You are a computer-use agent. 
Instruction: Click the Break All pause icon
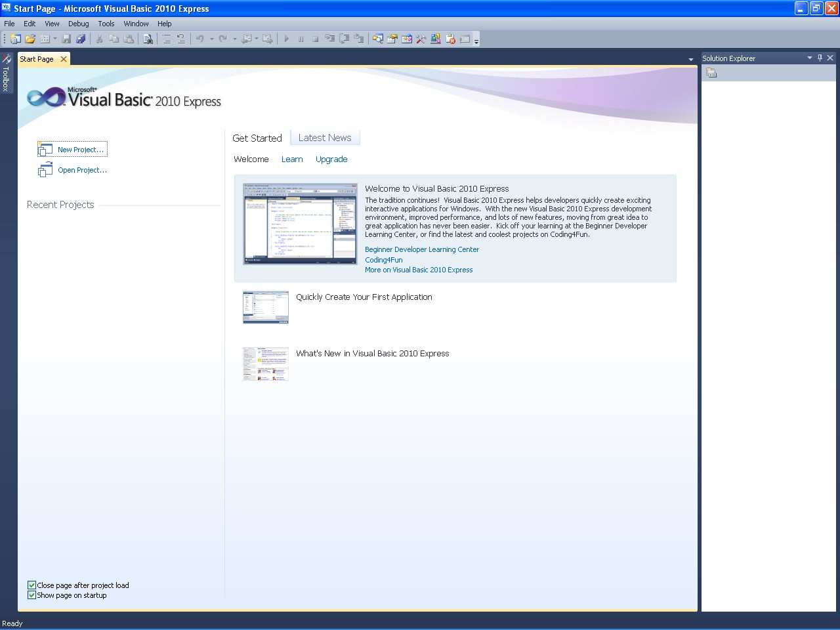301,39
